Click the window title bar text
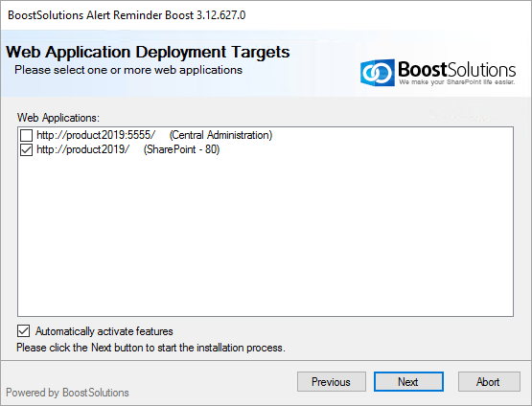Image resolution: width=532 pixels, height=406 pixels. [127, 15]
